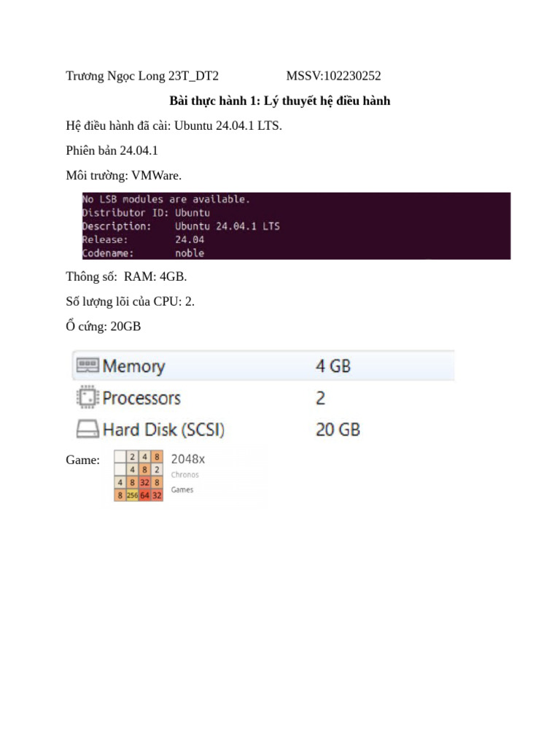Click the "Chronos" publisher text
Screen dimensions: 560x747
[184, 475]
